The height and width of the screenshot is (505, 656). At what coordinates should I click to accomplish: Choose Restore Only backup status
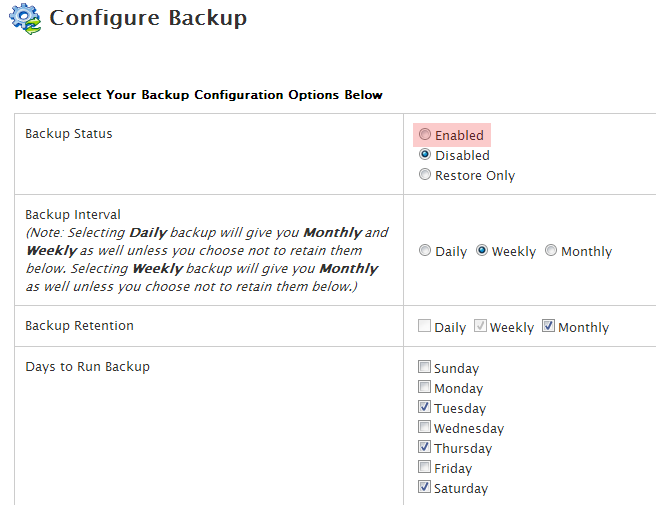[x=425, y=174]
